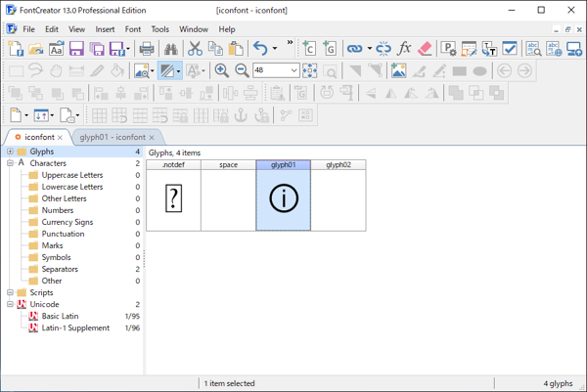
Task: Open the zoom size combo box showing 48
Action: pyautogui.click(x=276, y=70)
